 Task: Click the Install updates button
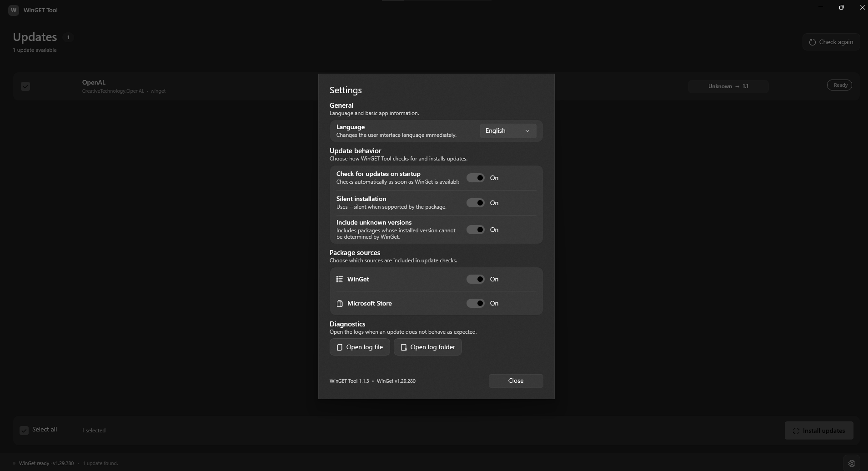click(x=819, y=431)
